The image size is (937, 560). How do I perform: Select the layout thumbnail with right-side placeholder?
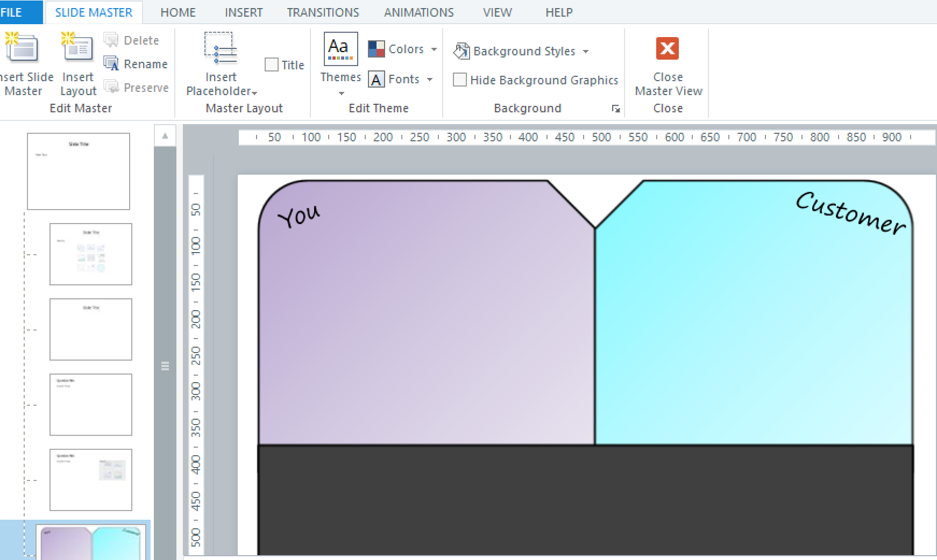[91, 480]
